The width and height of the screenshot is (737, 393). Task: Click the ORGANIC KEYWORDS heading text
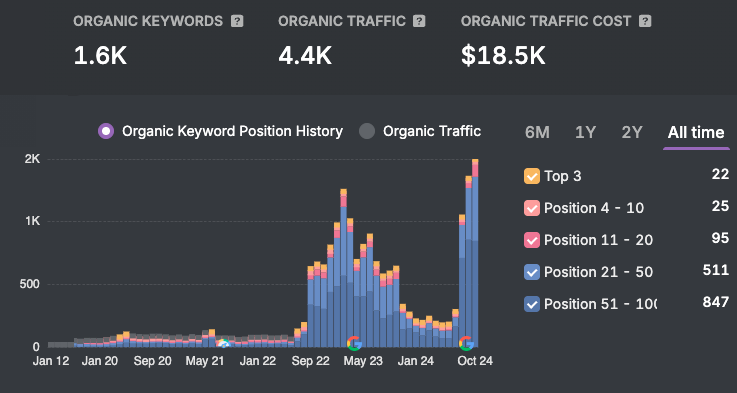148,21
